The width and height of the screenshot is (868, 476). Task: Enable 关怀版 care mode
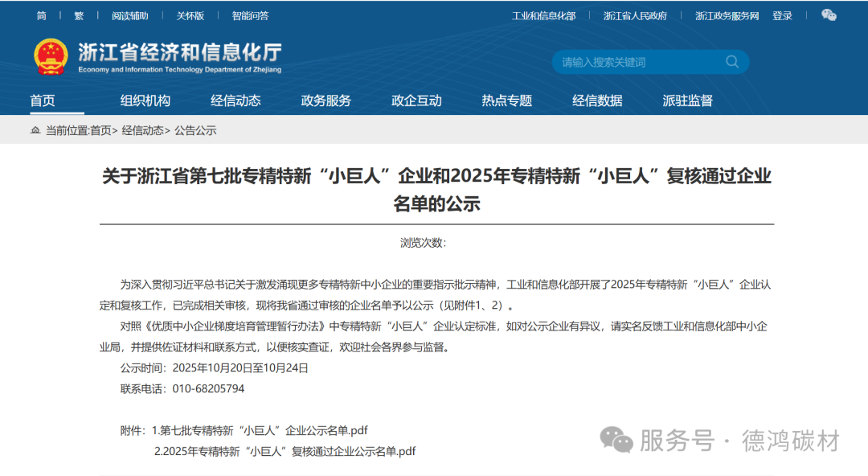(x=190, y=15)
